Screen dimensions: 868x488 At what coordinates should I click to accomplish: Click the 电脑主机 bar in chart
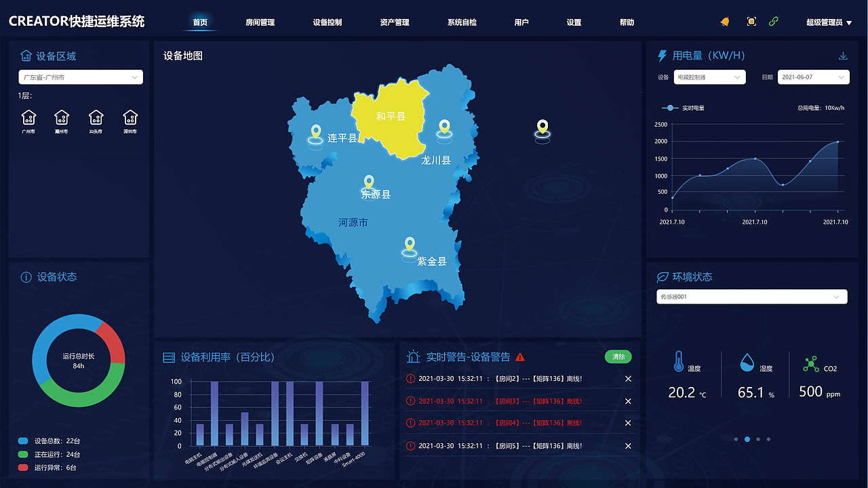pyautogui.click(x=199, y=435)
